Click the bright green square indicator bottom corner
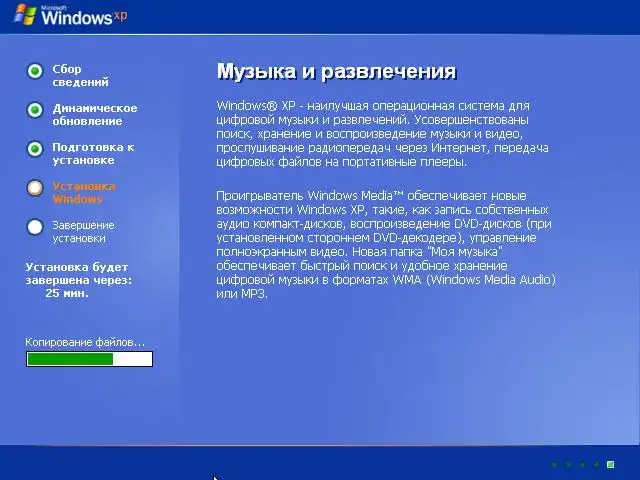The width and height of the screenshot is (640, 480). pos(611,464)
